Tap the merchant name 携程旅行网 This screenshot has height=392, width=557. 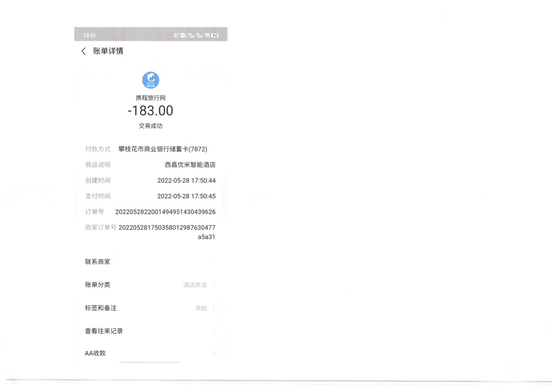(150, 98)
